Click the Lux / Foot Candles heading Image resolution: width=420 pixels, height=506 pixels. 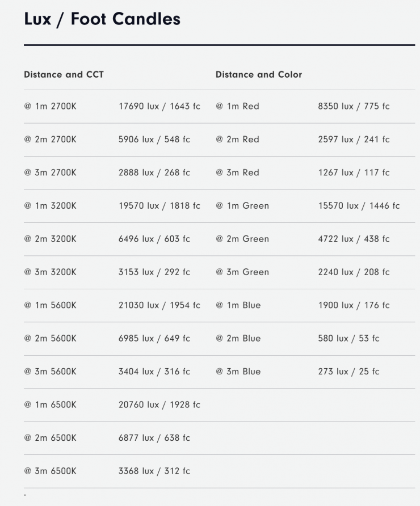[x=102, y=19]
